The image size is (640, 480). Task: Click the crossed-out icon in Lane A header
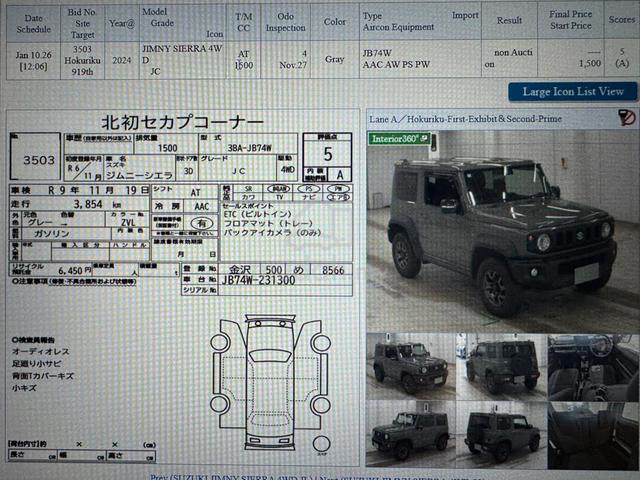(x=627, y=118)
